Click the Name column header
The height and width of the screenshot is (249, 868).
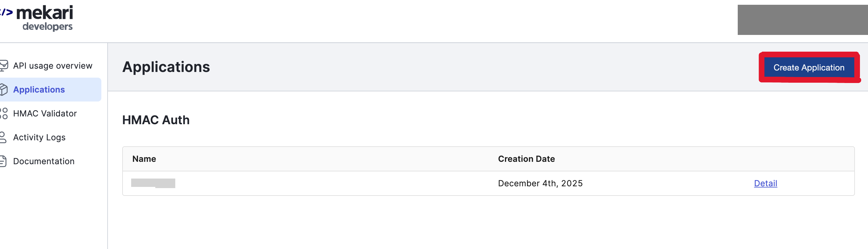tap(144, 159)
